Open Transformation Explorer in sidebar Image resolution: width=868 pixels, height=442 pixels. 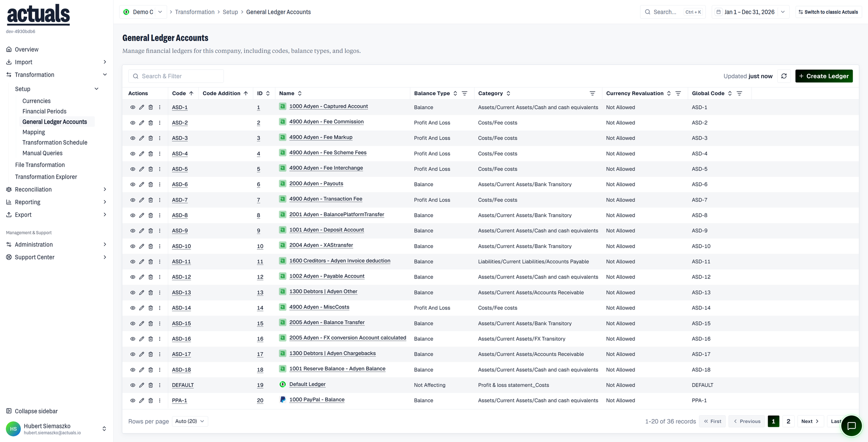point(46,177)
